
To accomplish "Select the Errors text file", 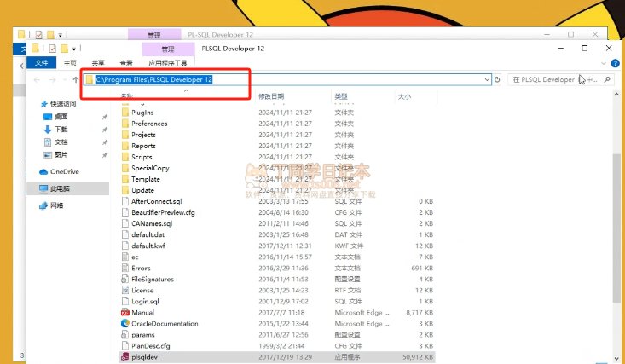I will [141, 269].
